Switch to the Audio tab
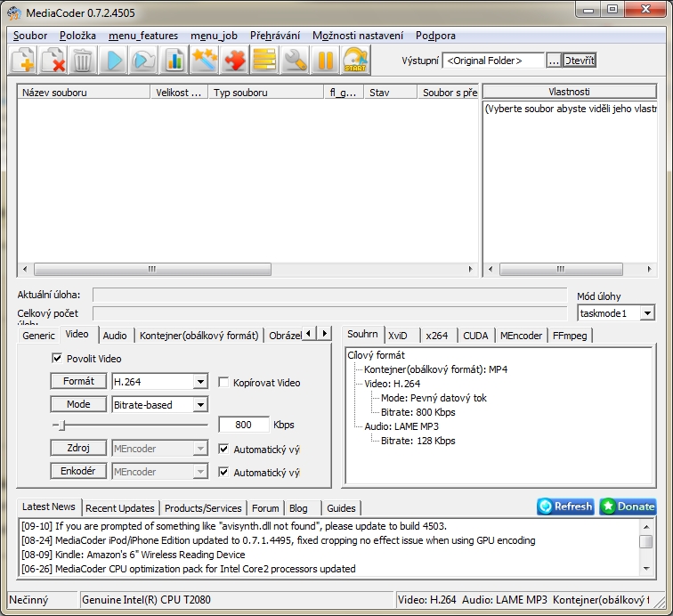Screen dimensions: 673x616 pos(115,336)
